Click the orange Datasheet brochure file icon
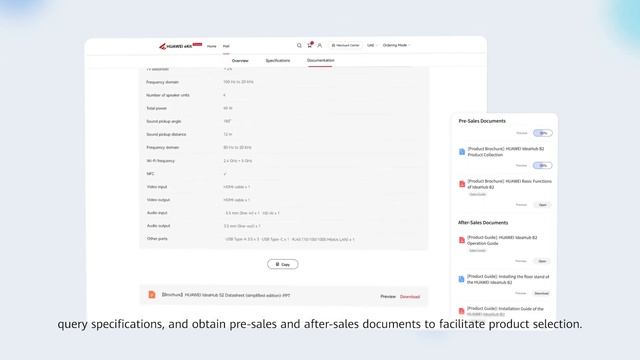640x360 pixels. point(152,295)
